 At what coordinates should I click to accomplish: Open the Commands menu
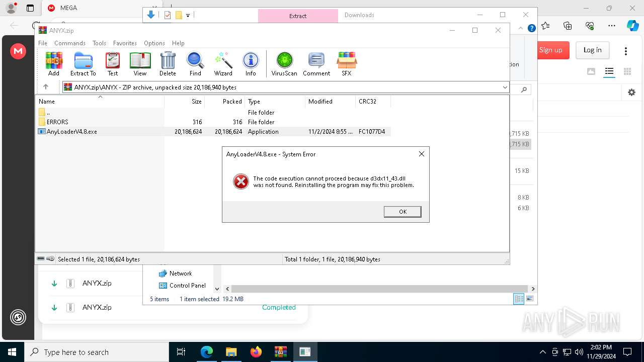pyautogui.click(x=70, y=43)
